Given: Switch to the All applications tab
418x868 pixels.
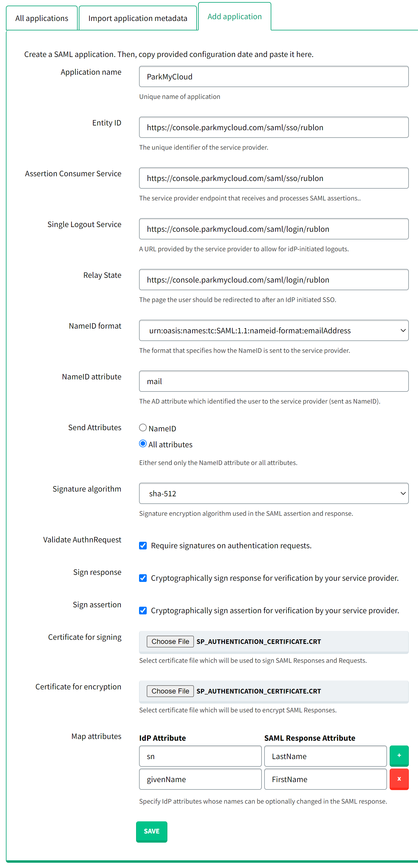Looking at the screenshot, I should [x=42, y=18].
